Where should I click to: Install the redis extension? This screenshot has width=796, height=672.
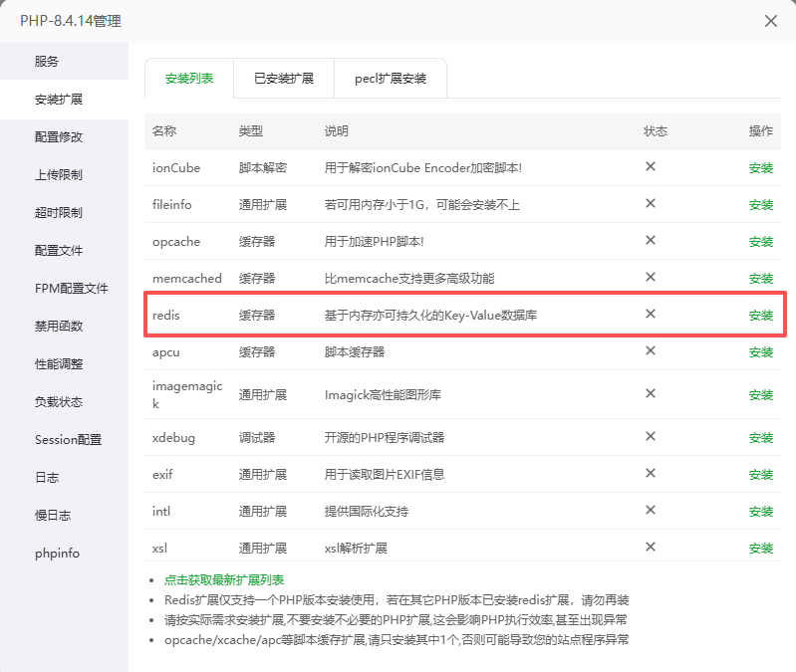coord(761,316)
